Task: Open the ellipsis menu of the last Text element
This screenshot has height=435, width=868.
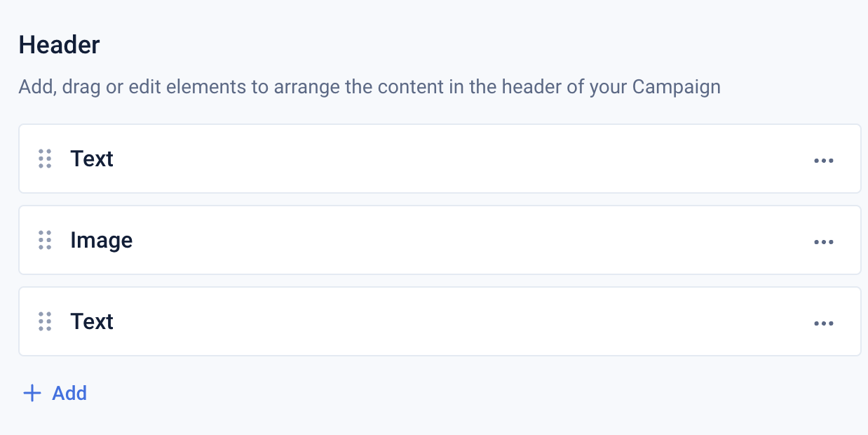Action: [x=823, y=323]
